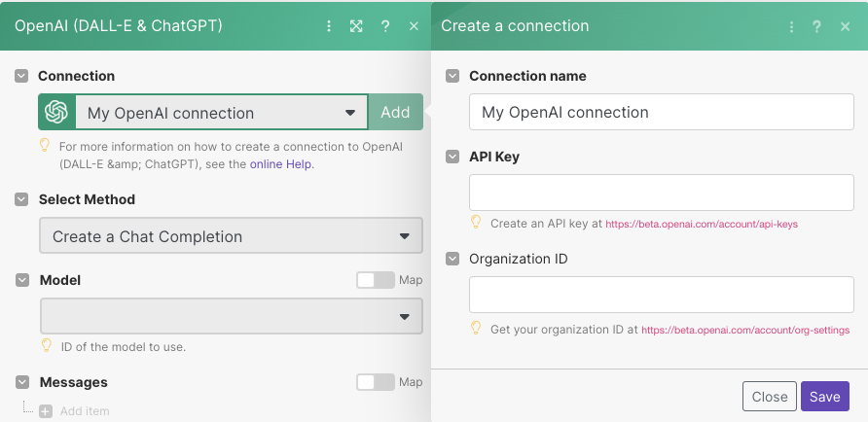Open help for Create a connection panel
Image resolution: width=868 pixels, height=422 pixels.
click(816, 26)
